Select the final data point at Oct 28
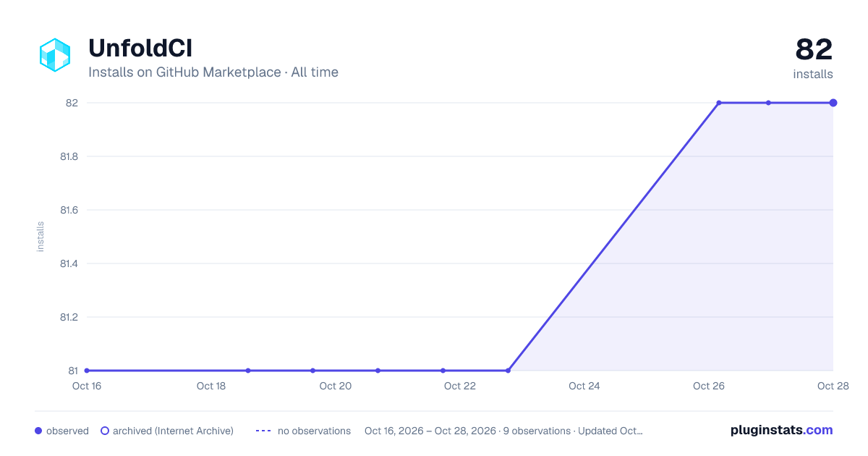This screenshot has height=456, width=868. pyautogui.click(x=833, y=103)
